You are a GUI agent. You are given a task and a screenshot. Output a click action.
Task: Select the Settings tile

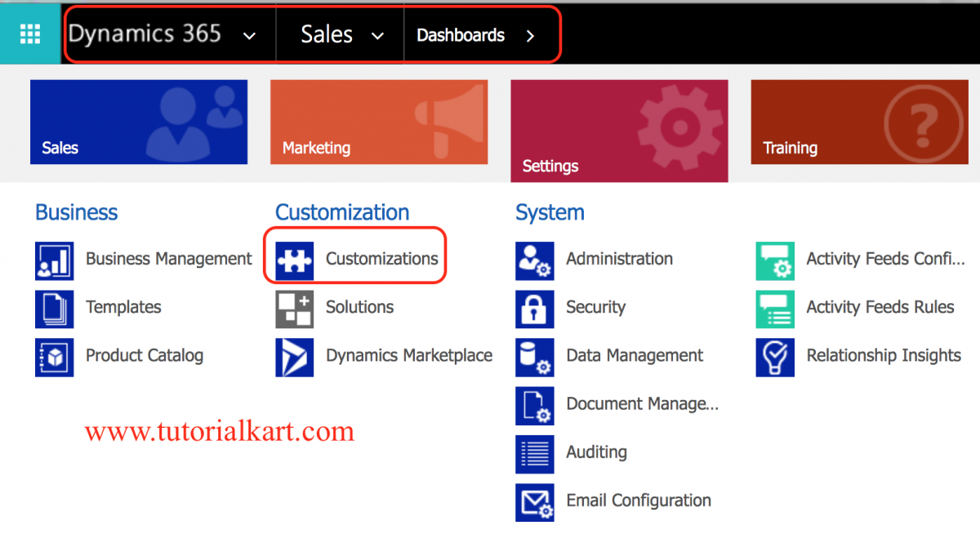[x=619, y=131]
